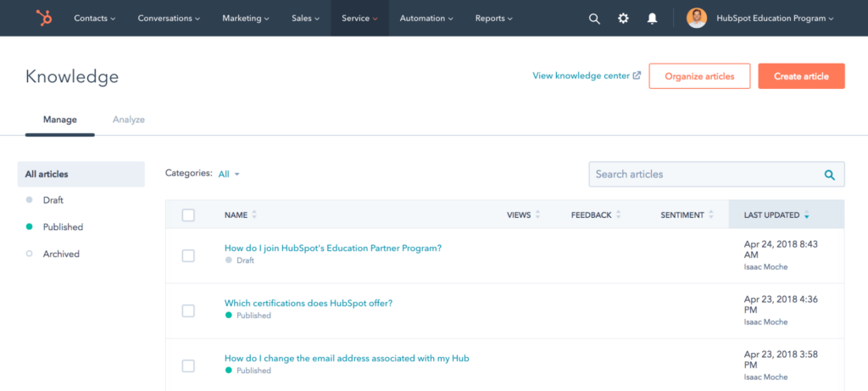Open search with the magnifier icon in the top bar
This screenshot has height=391, width=868.
pyautogui.click(x=594, y=19)
